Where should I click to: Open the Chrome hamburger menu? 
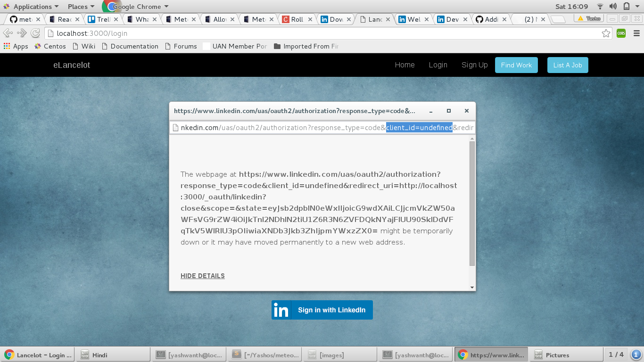point(636,33)
